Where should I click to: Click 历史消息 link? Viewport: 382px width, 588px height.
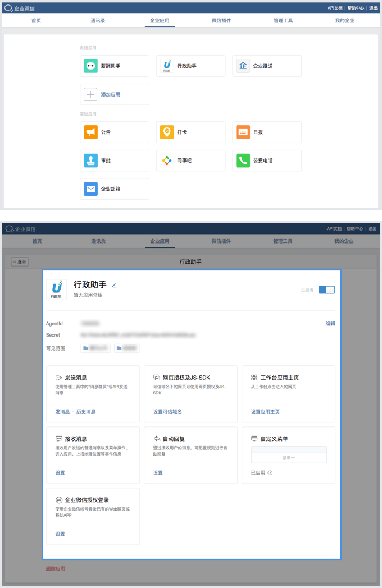[x=86, y=412]
